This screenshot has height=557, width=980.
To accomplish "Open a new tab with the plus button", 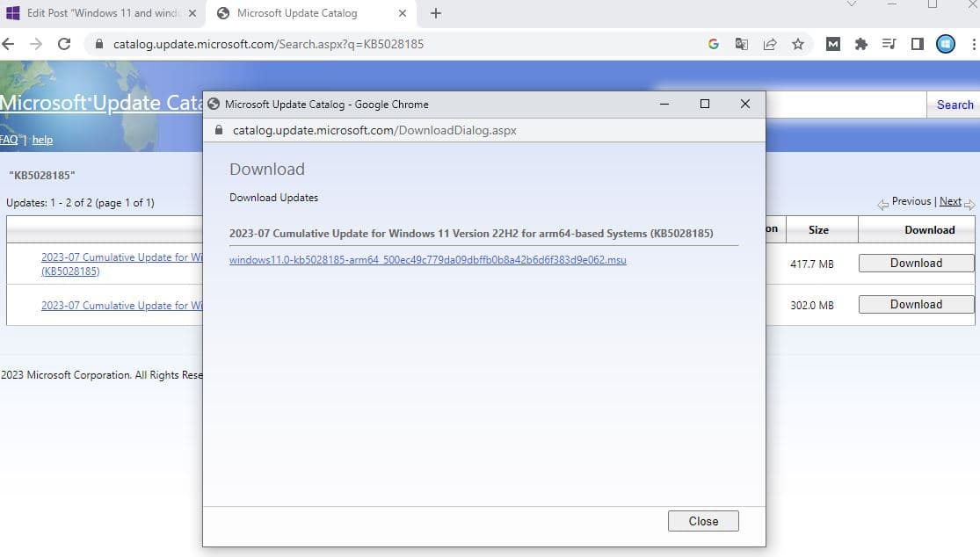I will (x=436, y=13).
